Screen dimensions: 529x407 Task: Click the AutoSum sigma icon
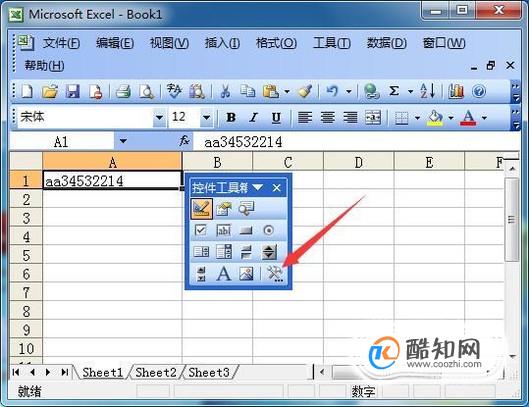click(394, 91)
